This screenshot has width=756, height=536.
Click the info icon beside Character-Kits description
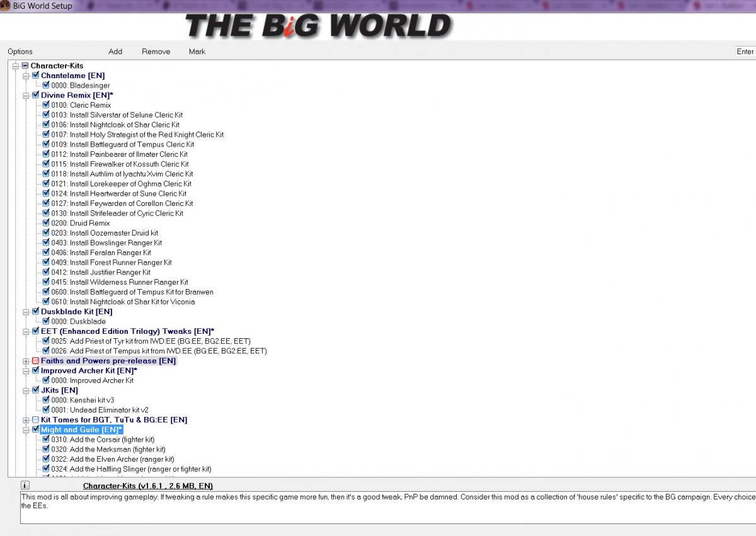pyautogui.click(x=25, y=486)
